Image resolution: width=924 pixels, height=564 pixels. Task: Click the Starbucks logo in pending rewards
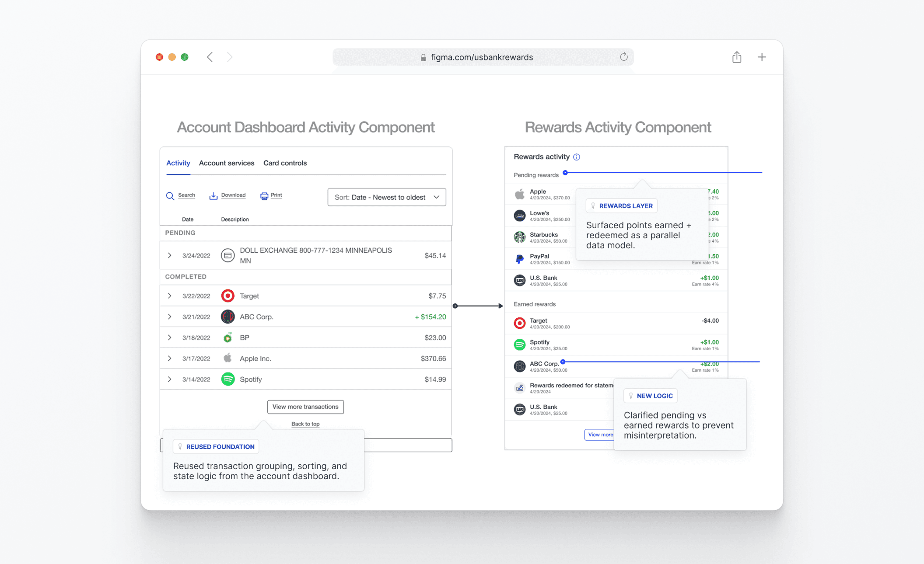pos(519,237)
